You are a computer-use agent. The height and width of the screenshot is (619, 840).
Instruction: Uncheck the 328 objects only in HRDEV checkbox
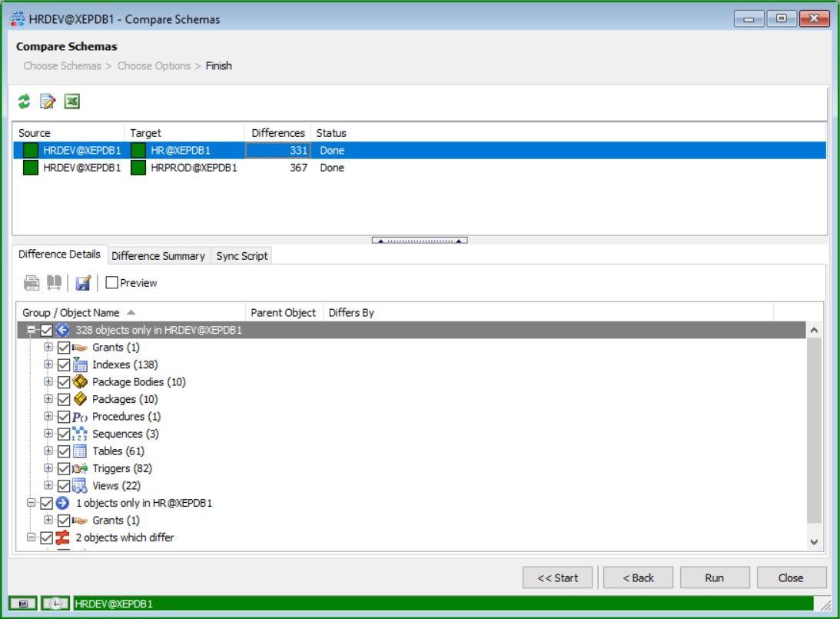click(x=47, y=330)
